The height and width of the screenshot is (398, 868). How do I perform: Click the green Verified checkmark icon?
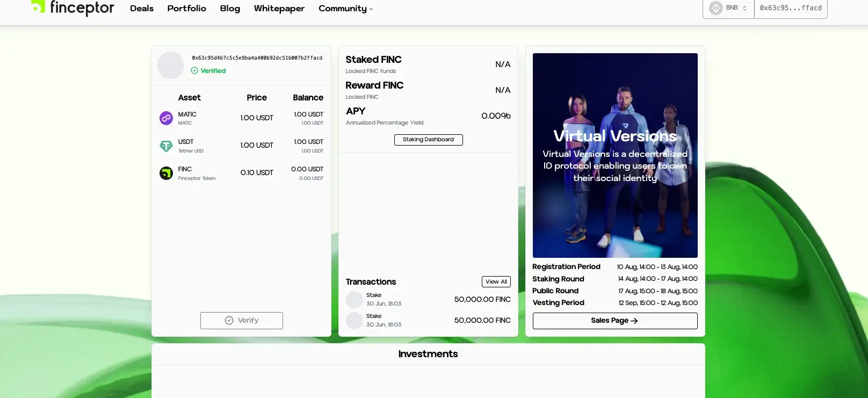(x=194, y=71)
